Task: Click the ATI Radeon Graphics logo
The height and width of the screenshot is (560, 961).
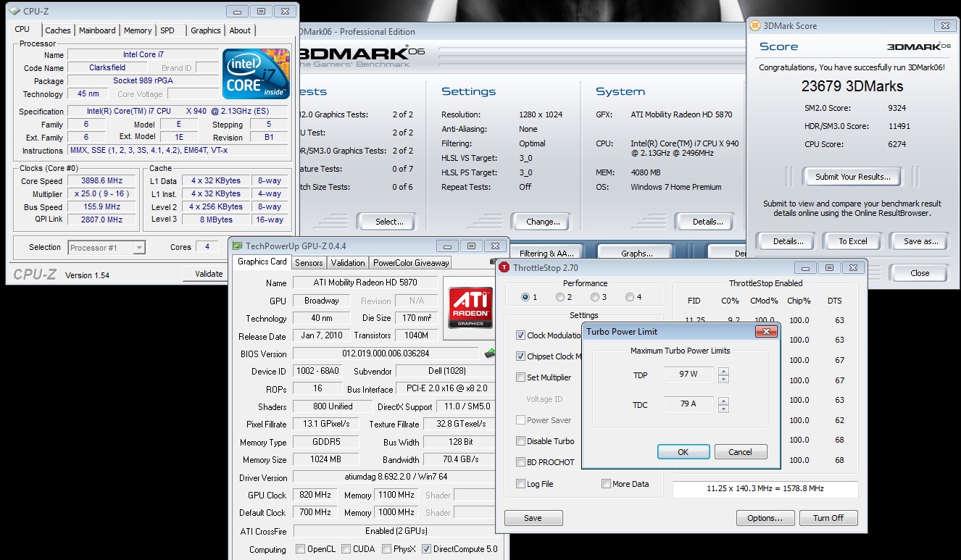Action: (470, 309)
